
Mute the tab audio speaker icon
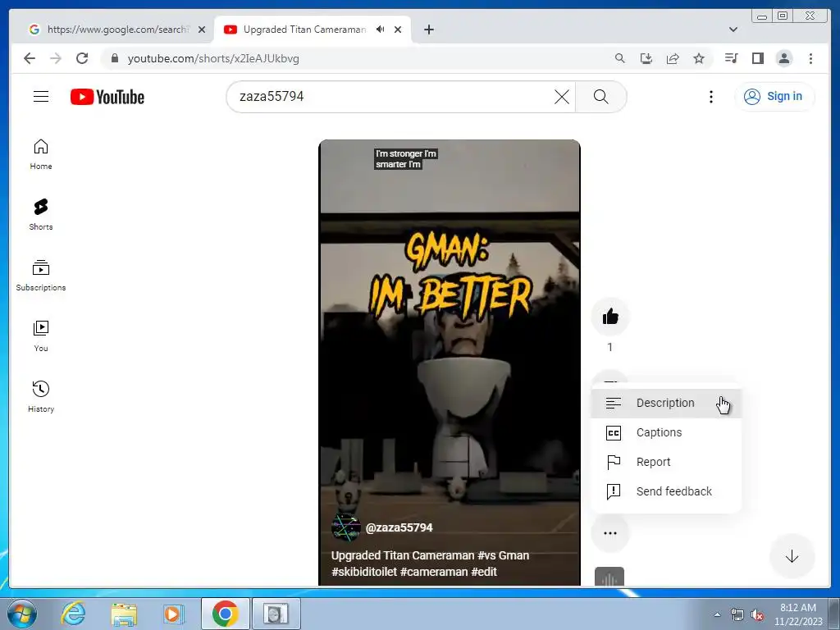coord(381,30)
